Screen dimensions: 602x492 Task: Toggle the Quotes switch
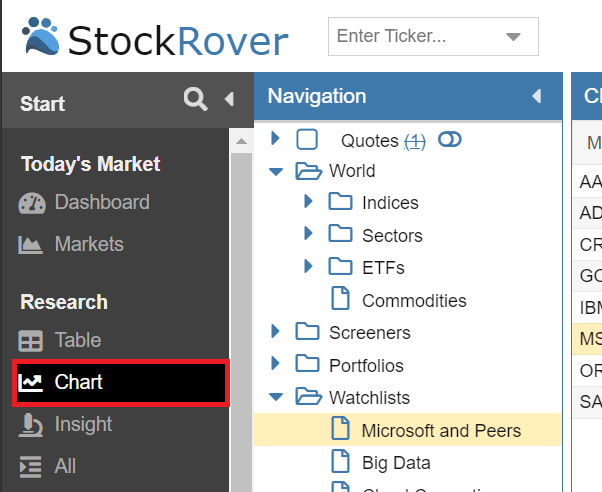coord(450,139)
